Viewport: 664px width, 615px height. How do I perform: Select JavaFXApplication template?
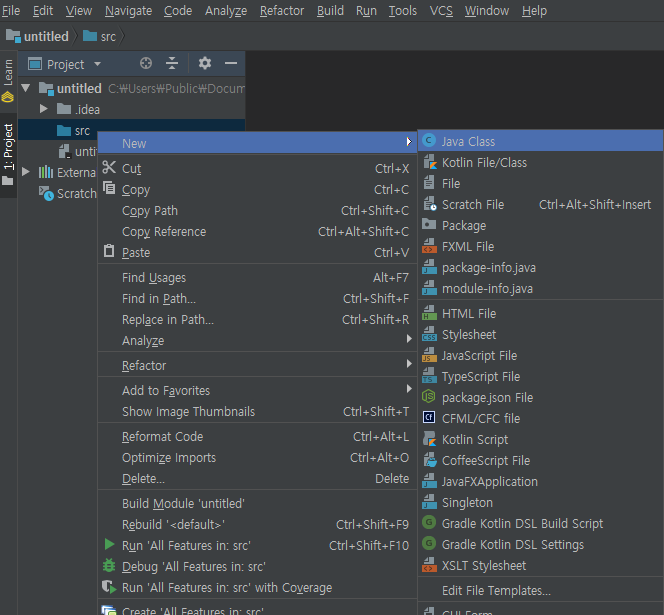coord(540,482)
